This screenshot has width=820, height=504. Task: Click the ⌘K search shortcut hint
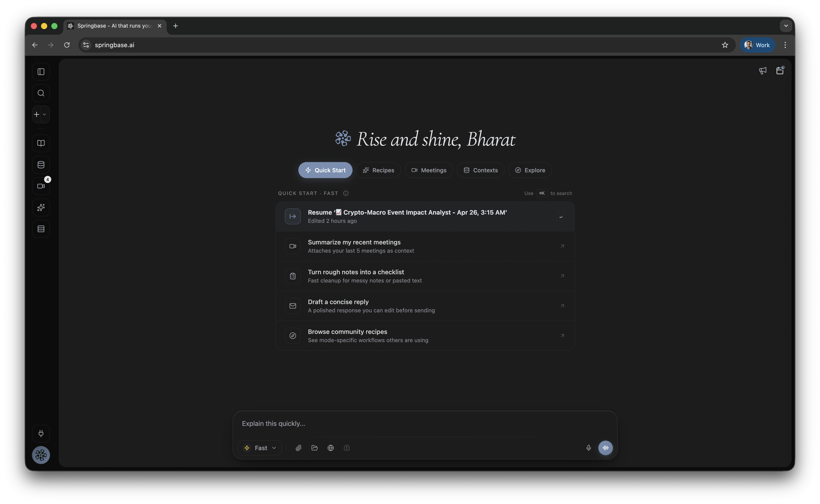coord(542,193)
